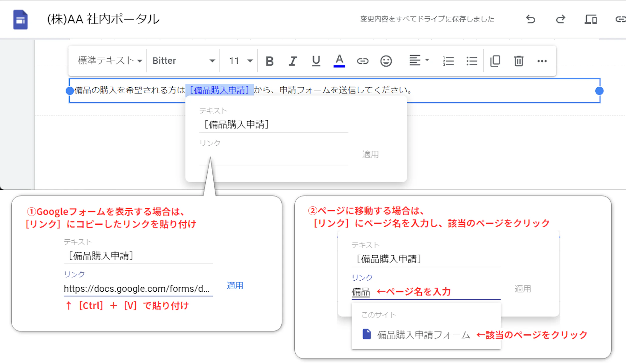The height and width of the screenshot is (364, 626).
Task: Open the 標準テキスト style dropdown
Action: (110, 60)
